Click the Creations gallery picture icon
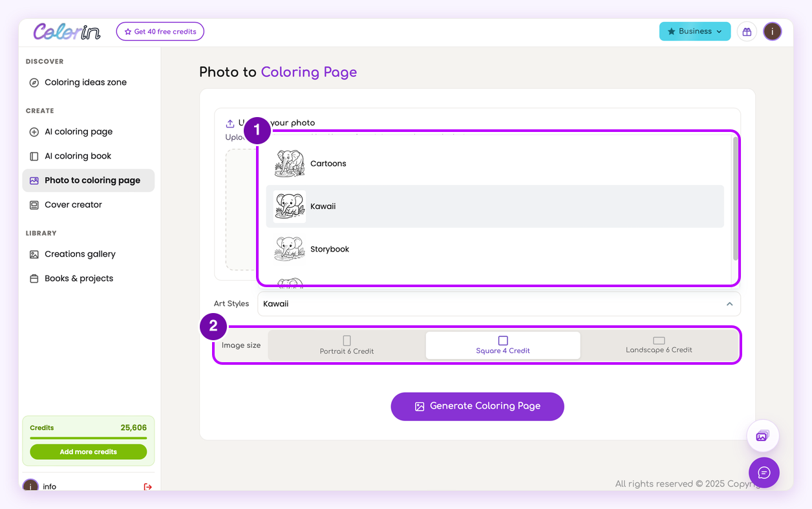The height and width of the screenshot is (509, 812). [34, 254]
